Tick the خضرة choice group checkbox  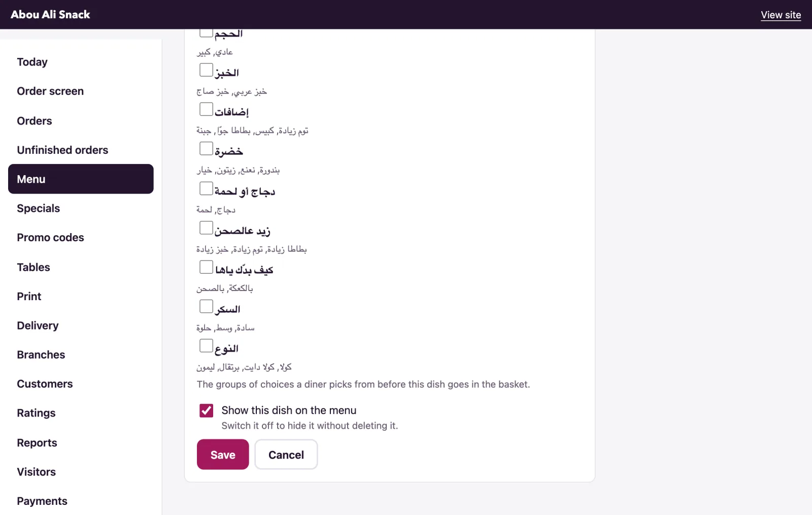[x=206, y=149]
